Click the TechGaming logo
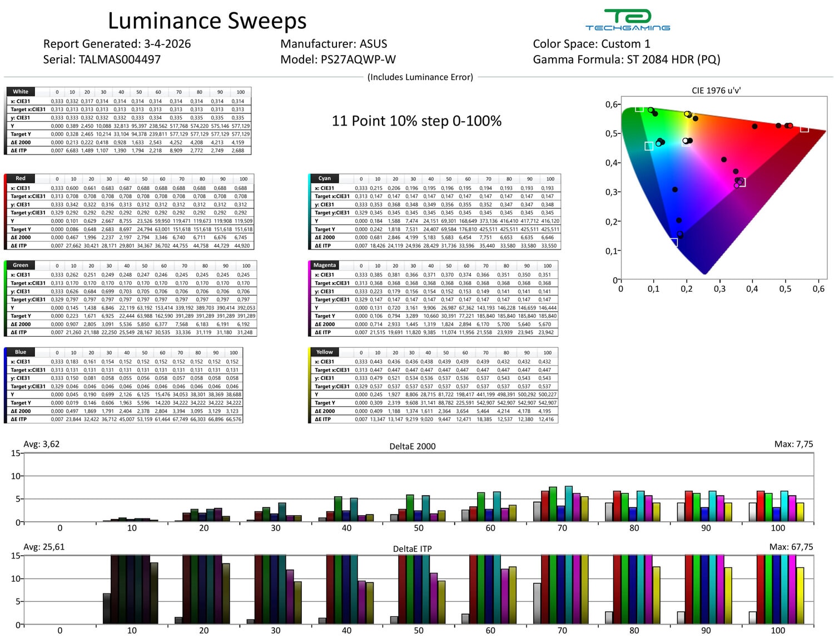The height and width of the screenshot is (644, 834). coord(627,20)
